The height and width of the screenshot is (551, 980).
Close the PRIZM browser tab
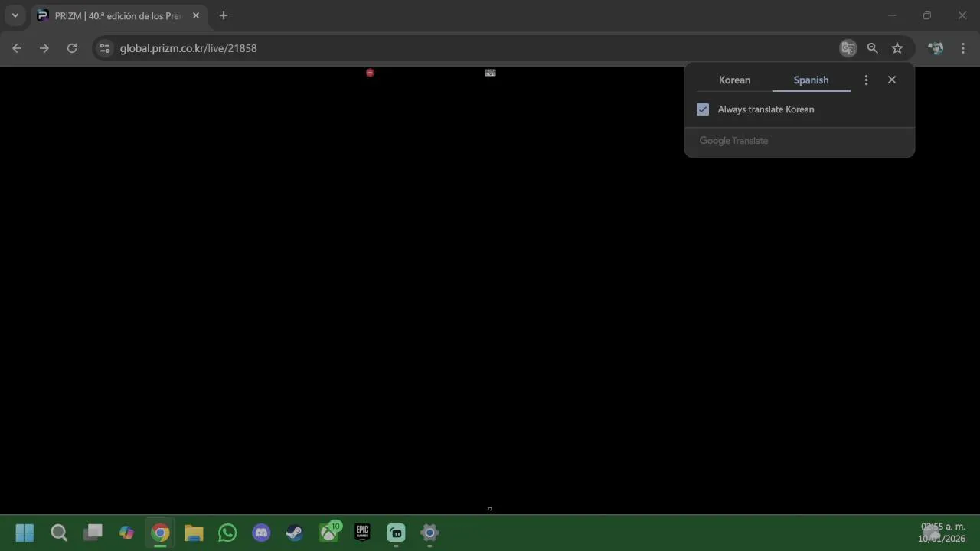(195, 15)
